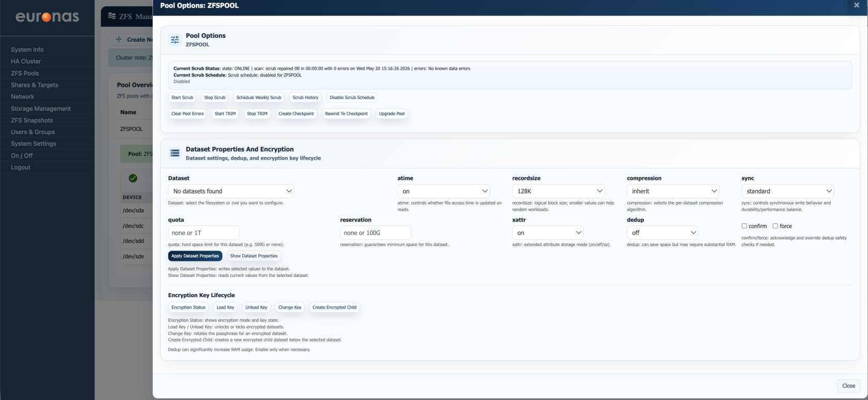Click Logout in the sidebar
Viewport: 868px width, 400px height.
coord(21,167)
